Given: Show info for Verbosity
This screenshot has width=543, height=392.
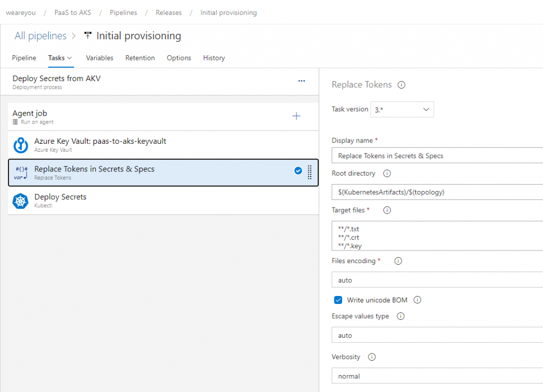Looking at the screenshot, I should pyautogui.click(x=372, y=357).
